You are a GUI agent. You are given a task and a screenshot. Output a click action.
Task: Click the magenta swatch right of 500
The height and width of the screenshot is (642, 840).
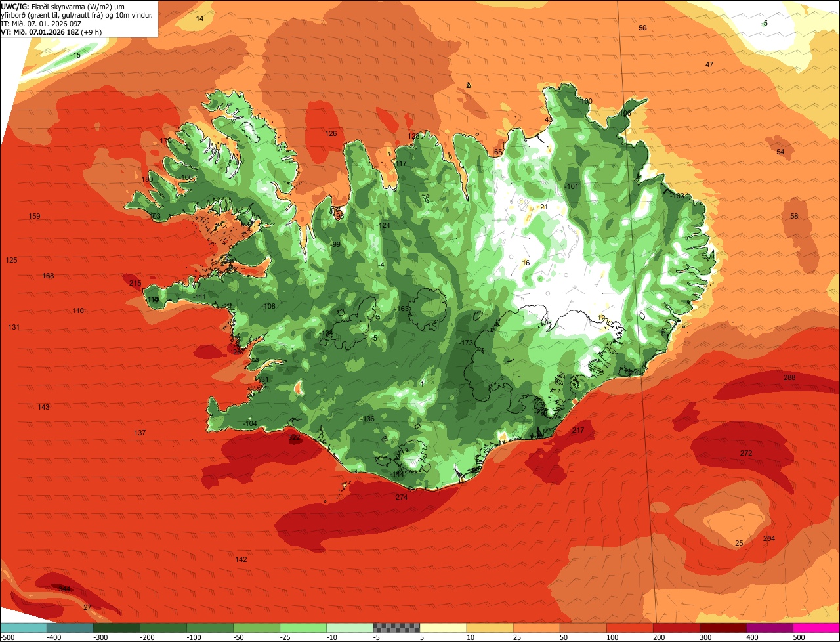pyautogui.click(x=816, y=627)
